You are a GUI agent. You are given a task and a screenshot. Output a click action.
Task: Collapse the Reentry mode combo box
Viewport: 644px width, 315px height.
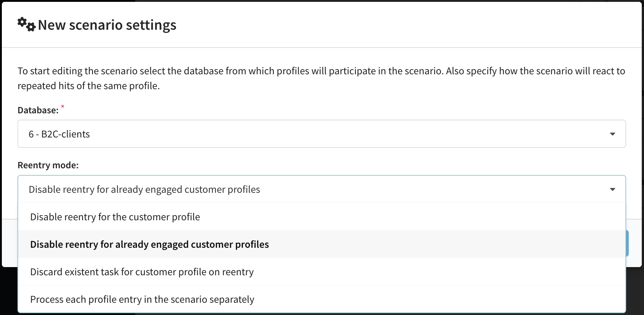point(322,189)
